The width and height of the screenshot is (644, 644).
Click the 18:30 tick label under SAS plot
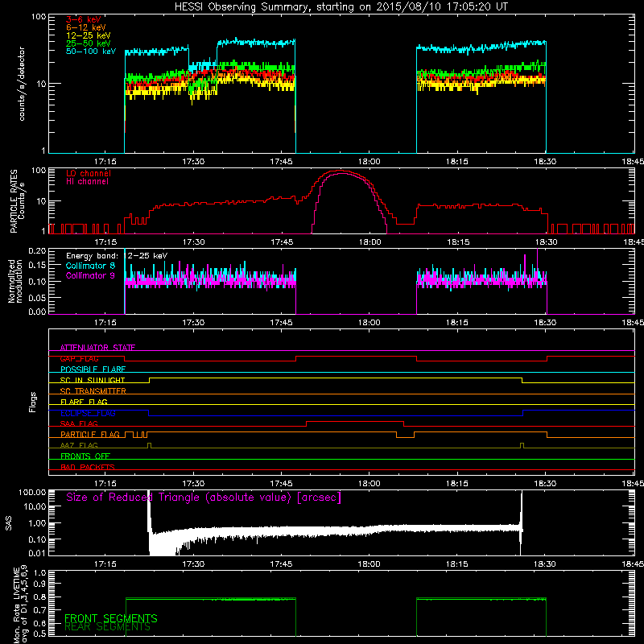546,564
